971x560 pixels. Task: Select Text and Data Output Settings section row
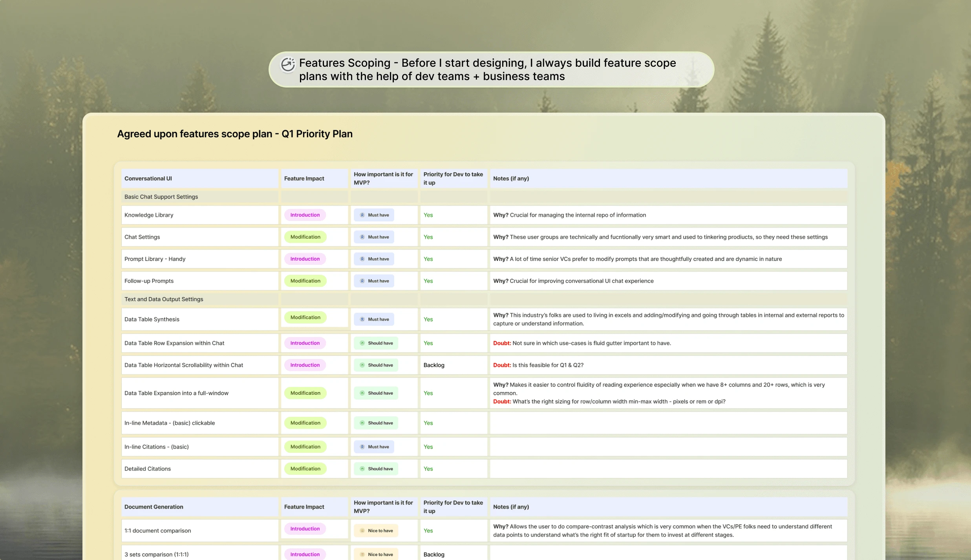[x=164, y=299]
